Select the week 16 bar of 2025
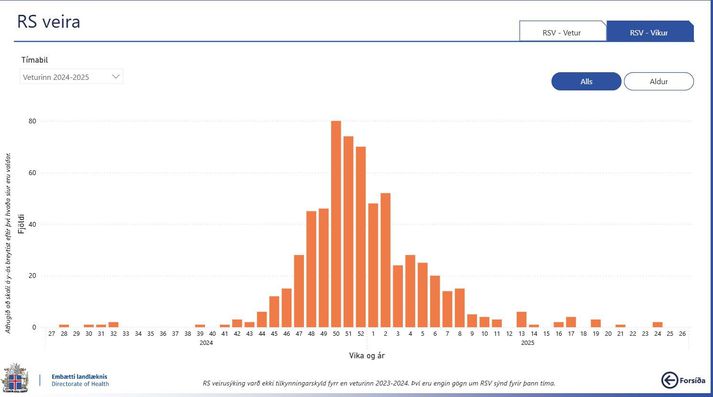Image resolution: width=713 pixels, height=397 pixels. coord(558,325)
